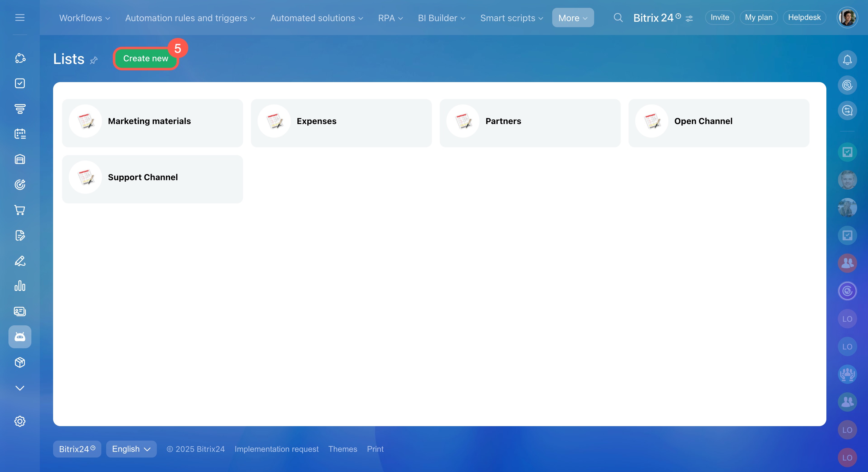868x472 pixels.
Task: Expand Automation rules and triggers menu
Action: 190,18
